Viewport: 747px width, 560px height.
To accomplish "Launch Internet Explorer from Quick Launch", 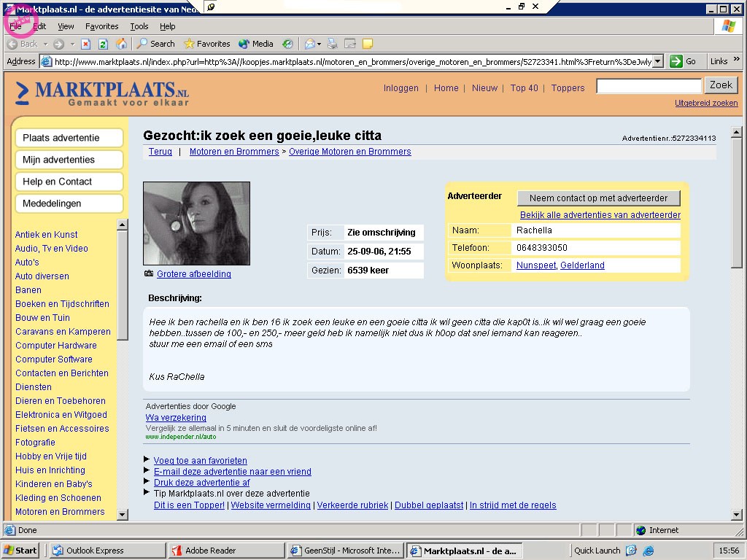I will tap(648, 551).
